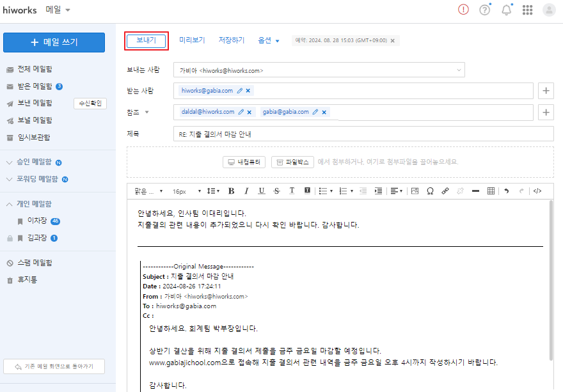The image size is (563, 392).
Task: Click the insert link icon
Action: [x=445, y=191]
